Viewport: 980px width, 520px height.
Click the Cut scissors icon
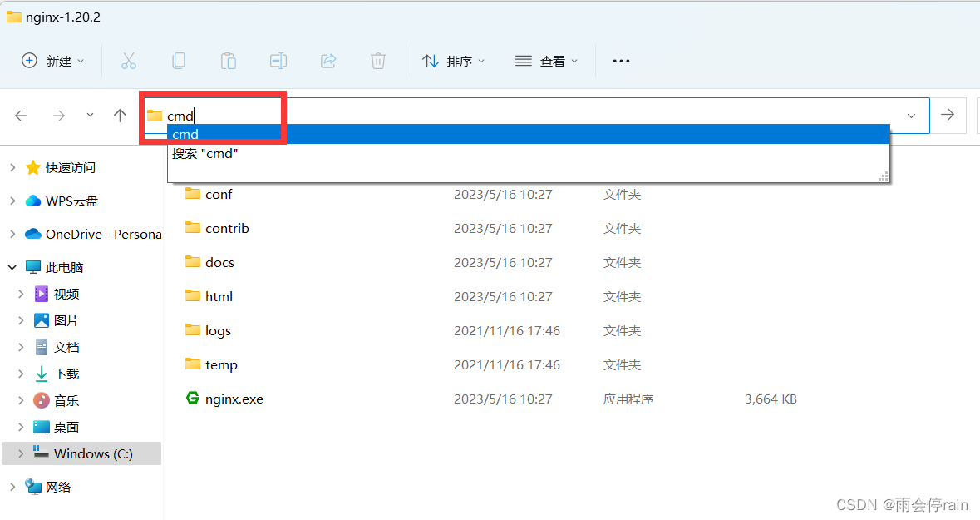coord(129,61)
